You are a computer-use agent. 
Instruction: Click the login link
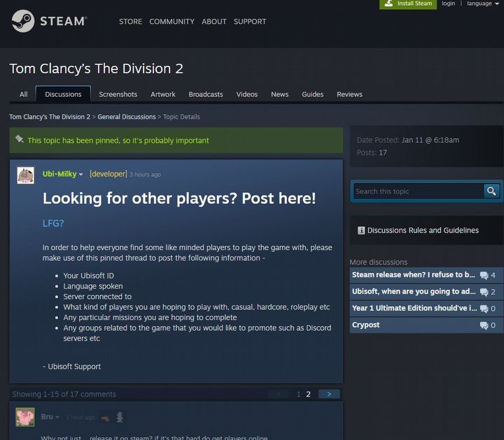[448, 4]
